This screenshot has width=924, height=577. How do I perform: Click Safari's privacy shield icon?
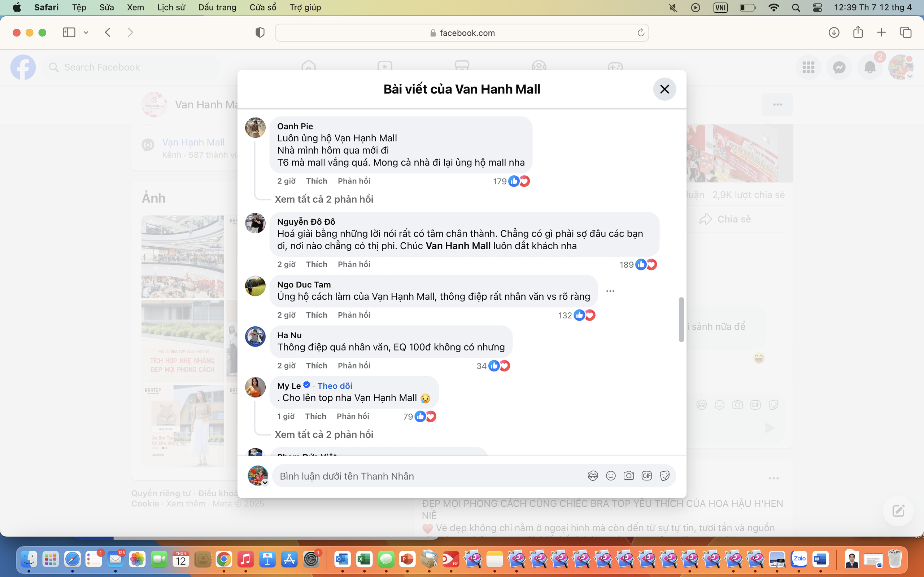click(260, 32)
